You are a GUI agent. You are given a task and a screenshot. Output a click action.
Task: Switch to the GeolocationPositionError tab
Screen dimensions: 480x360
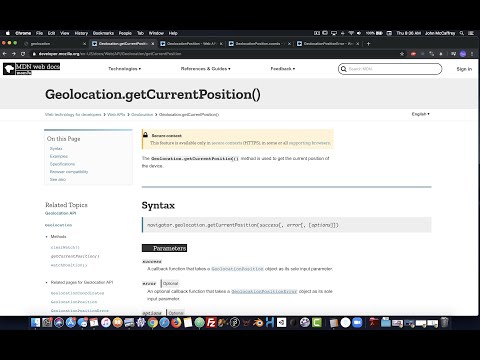coord(328,44)
